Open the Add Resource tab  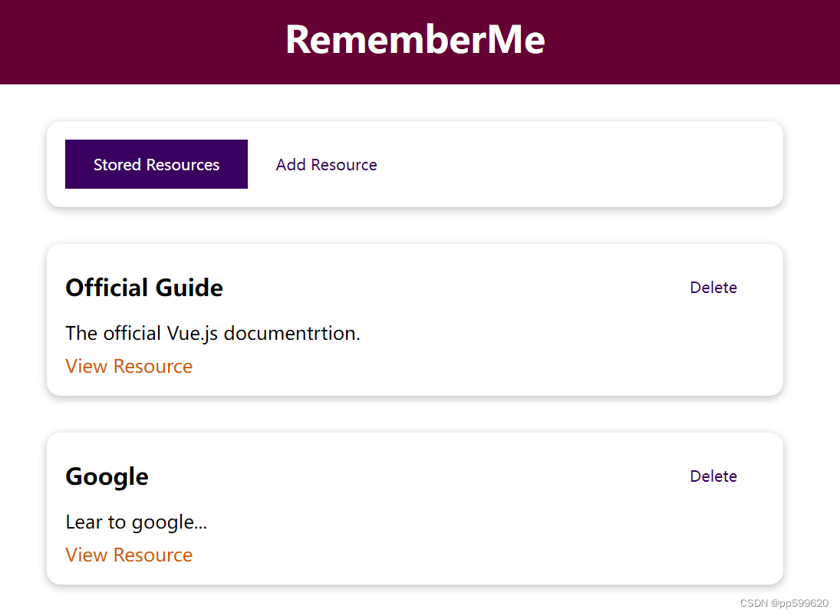click(326, 164)
